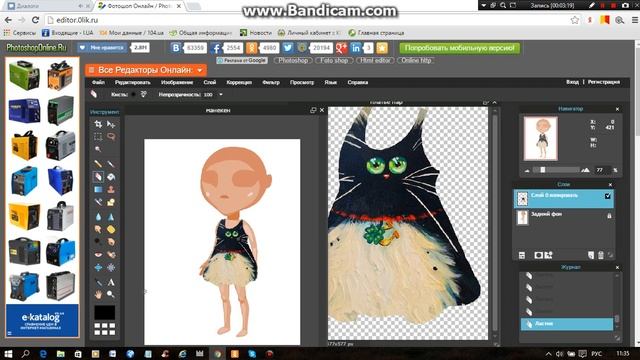Open the Html editor ad link
Screen dimensions: 640x360
[375, 60]
